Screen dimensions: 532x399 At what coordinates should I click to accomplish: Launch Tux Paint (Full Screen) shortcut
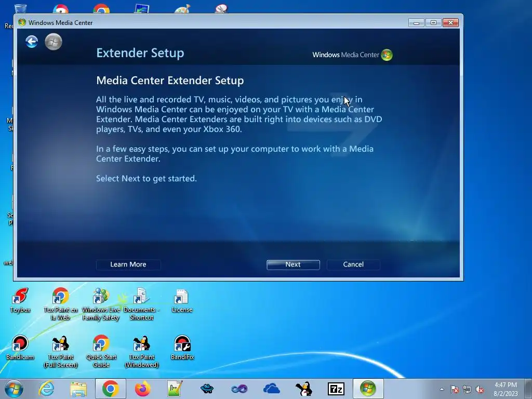coord(61,352)
